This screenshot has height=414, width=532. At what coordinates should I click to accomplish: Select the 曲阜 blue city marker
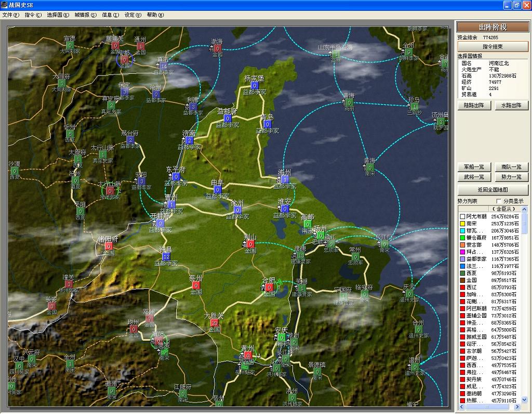point(218,190)
